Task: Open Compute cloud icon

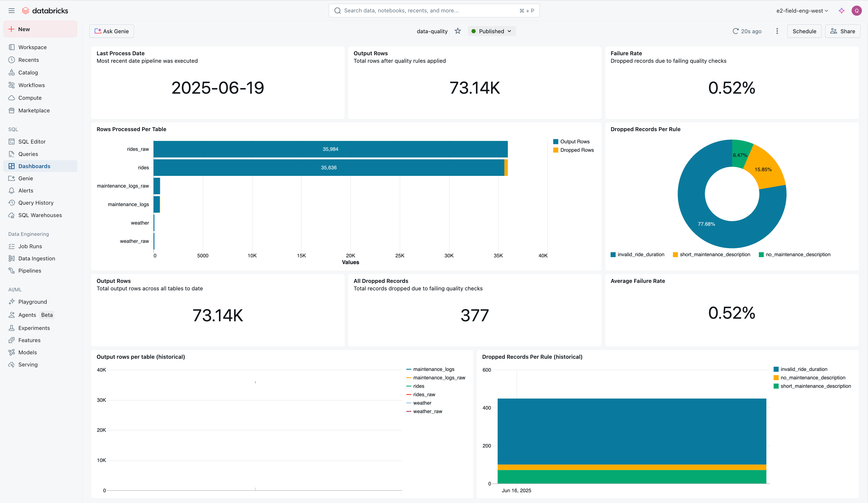Action: [x=12, y=98]
